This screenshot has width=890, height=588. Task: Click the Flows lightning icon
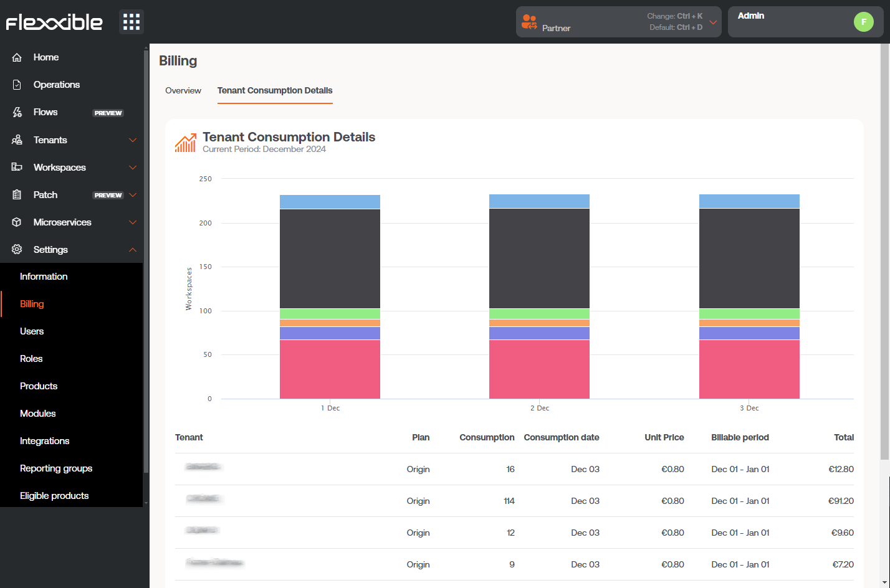coord(17,112)
